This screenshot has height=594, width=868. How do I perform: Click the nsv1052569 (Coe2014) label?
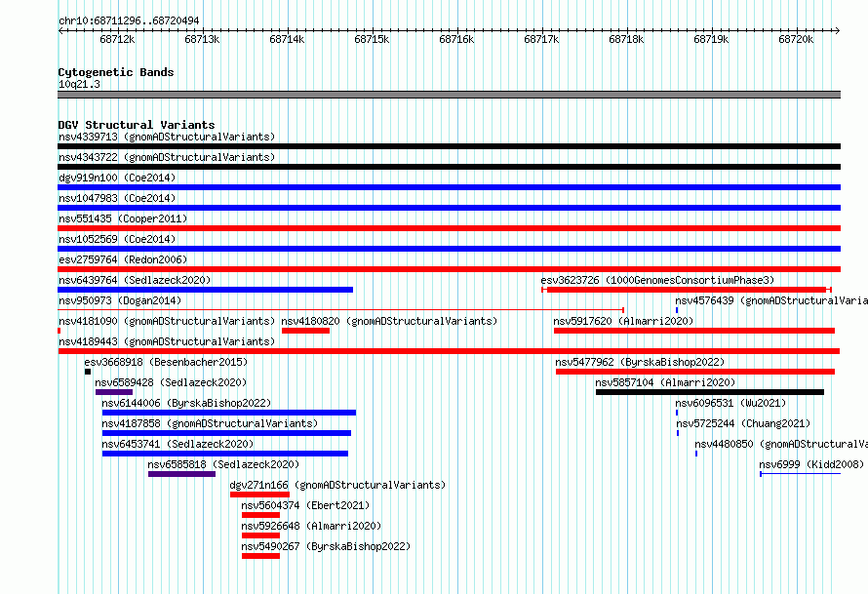point(117,239)
